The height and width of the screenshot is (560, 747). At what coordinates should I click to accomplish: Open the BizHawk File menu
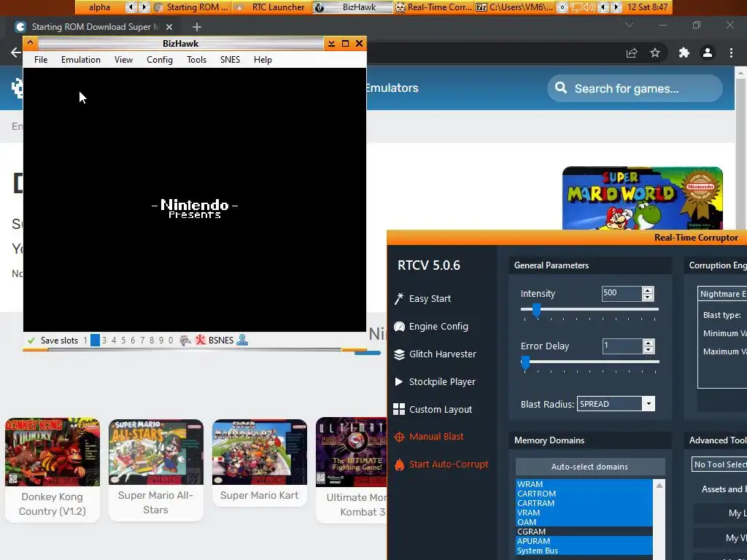point(41,60)
